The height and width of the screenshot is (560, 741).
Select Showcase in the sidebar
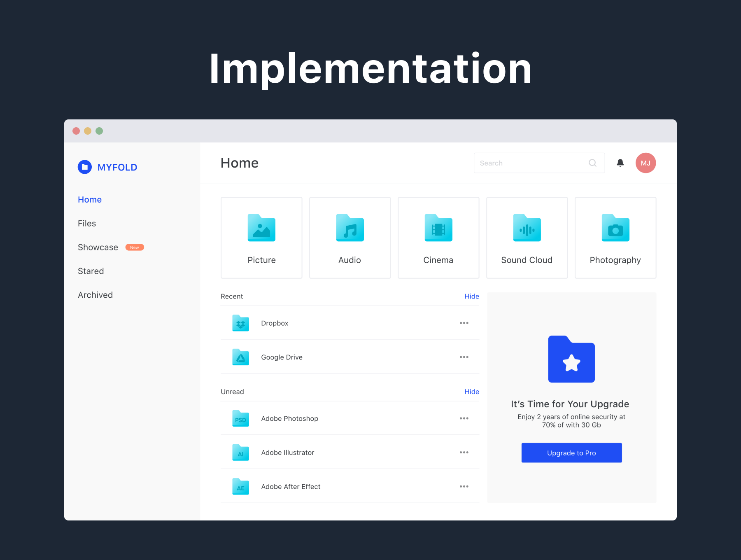pyautogui.click(x=98, y=247)
